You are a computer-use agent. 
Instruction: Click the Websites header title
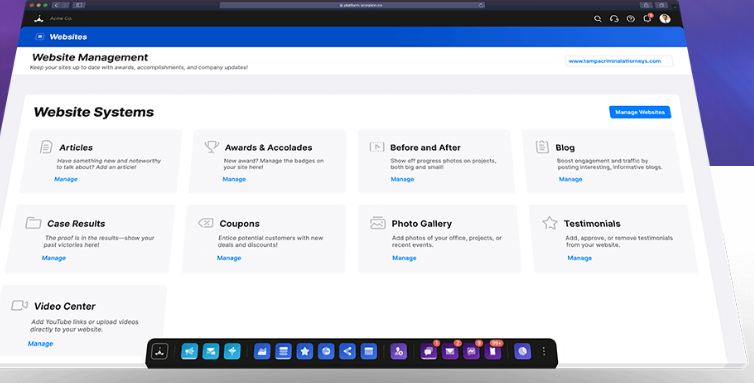(68, 37)
